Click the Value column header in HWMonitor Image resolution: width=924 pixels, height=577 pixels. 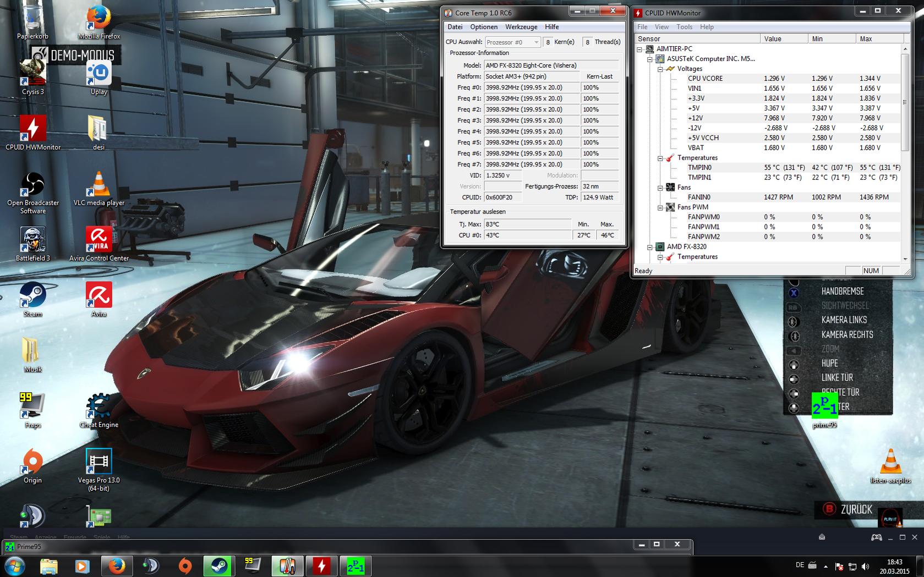click(784, 39)
